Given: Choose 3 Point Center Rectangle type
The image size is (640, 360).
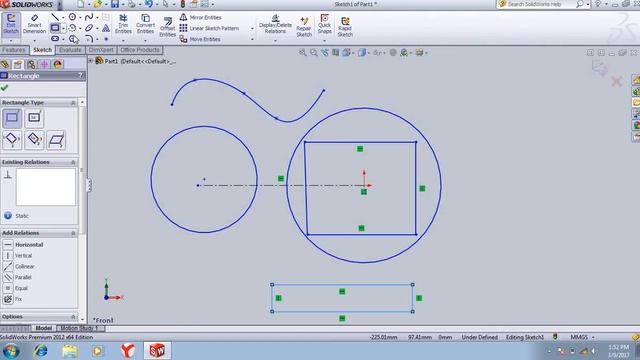Looking at the screenshot, I should [34, 140].
